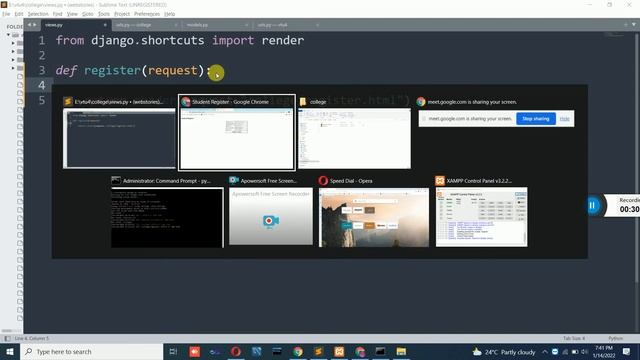
Task: Click Stop sharing for meet.google.com
Action: pyautogui.click(x=536, y=119)
